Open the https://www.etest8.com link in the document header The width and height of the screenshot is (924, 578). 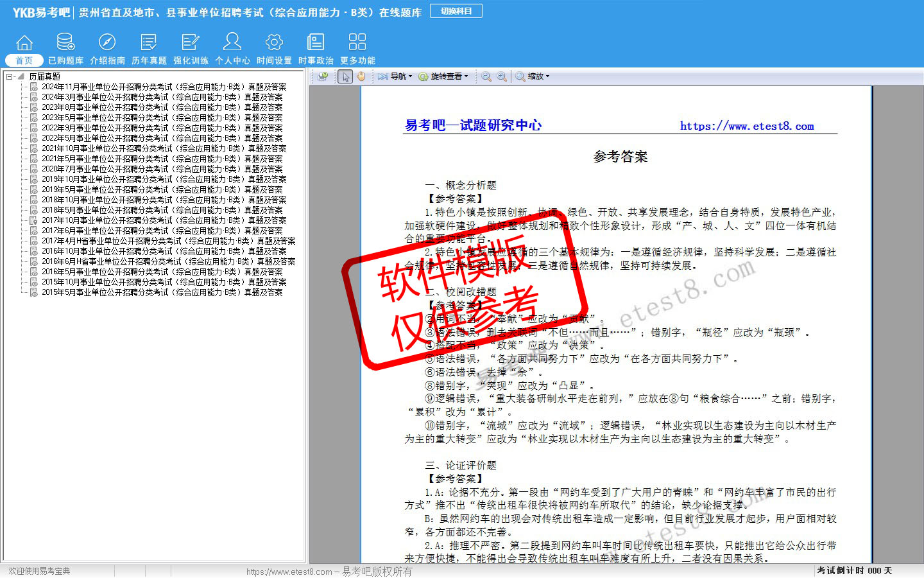[747, 126]
